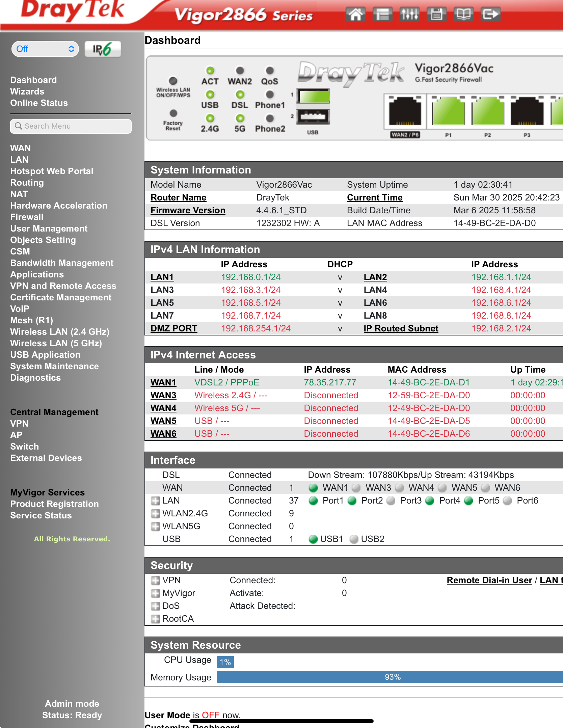Viewport: 563px width, 728px height.
Task: Click the Memory Usage 93% bar
Action: pyautogui.click(x=390, y=677)
